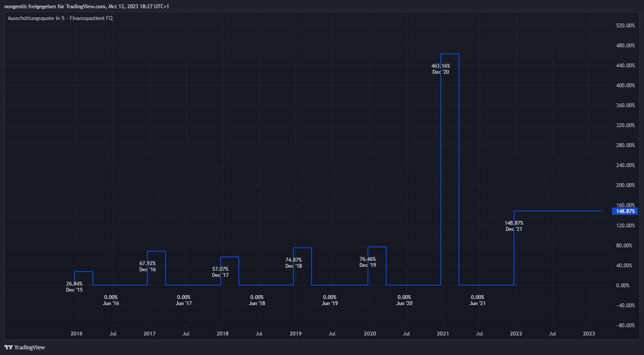Select the 57.07% Dec '17 data label
The height and width of the screenshot is (355, 644).
(x=220, y=272)
